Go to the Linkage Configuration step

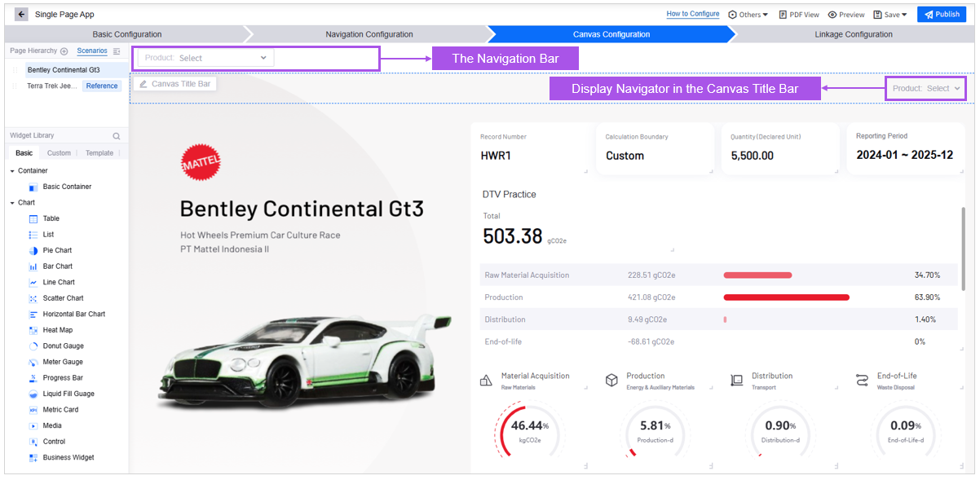(853, 34)
